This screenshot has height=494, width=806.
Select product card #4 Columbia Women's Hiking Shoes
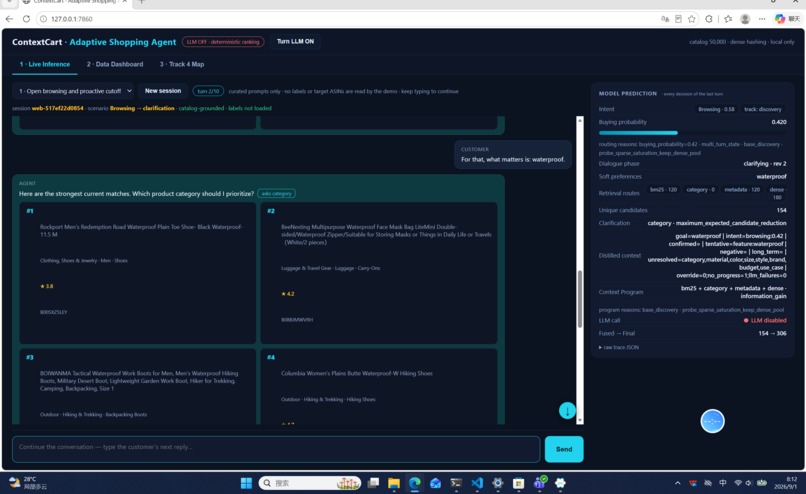coord(379,387)
